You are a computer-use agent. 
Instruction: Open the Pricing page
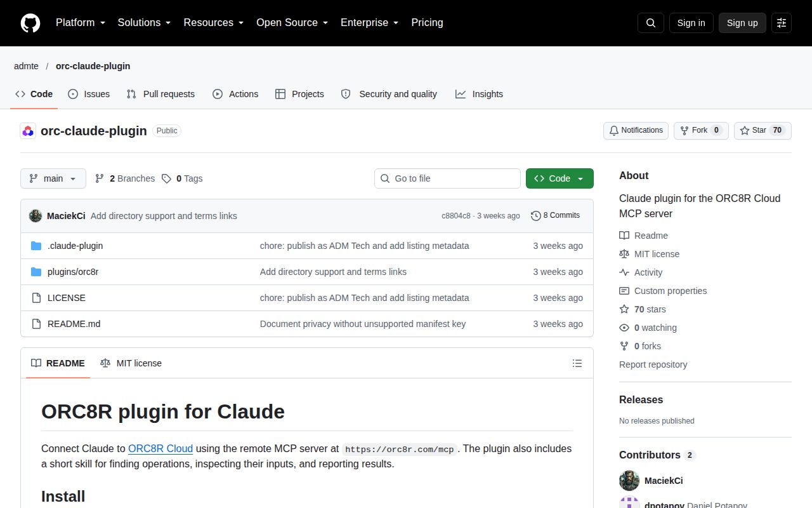(427, 22)
